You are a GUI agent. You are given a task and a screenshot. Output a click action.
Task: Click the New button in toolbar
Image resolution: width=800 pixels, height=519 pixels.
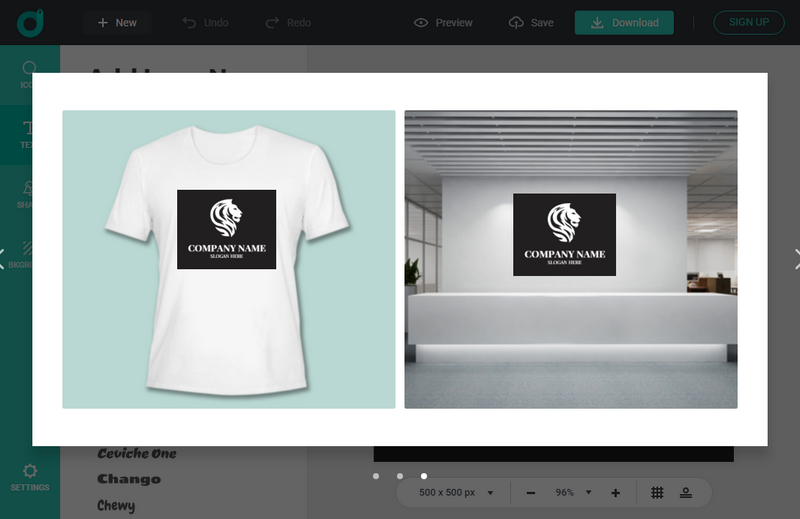pos(117,23)
